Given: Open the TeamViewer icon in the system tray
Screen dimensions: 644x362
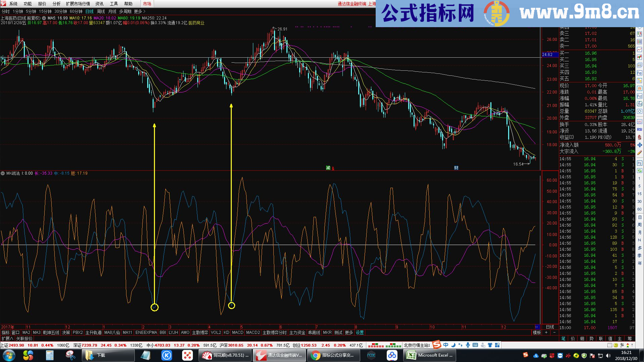Looking at the screenshot, I should tap(560, 355).
